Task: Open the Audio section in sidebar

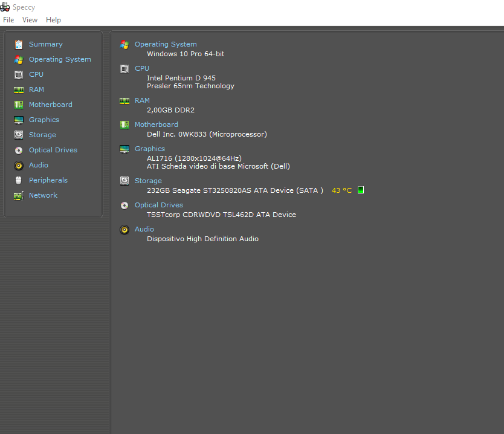Action: (39, 165)
